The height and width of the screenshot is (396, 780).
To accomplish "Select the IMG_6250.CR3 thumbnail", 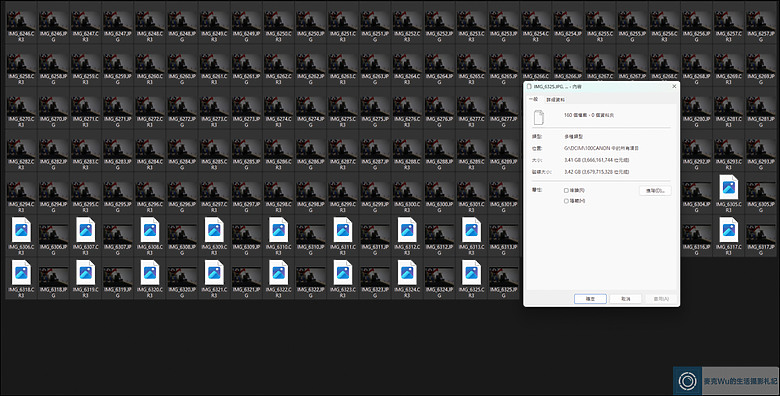I will 278,21.
